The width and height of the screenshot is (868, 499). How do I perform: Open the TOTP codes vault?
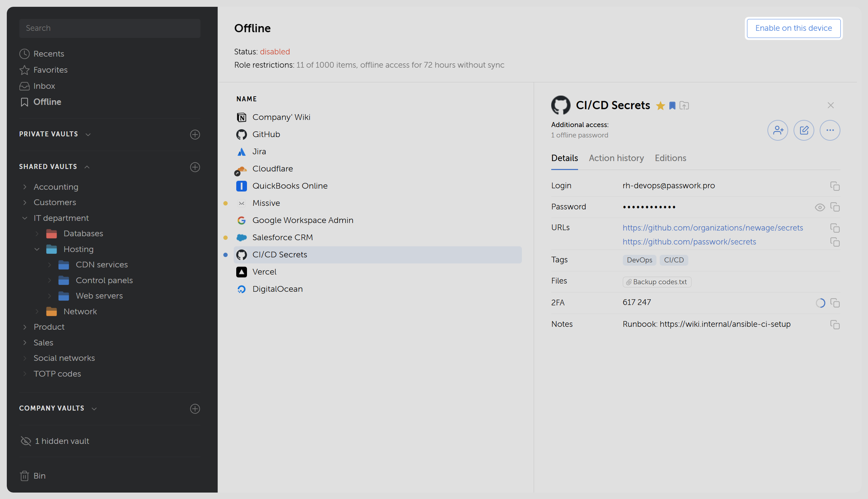(x=57, y=374)
